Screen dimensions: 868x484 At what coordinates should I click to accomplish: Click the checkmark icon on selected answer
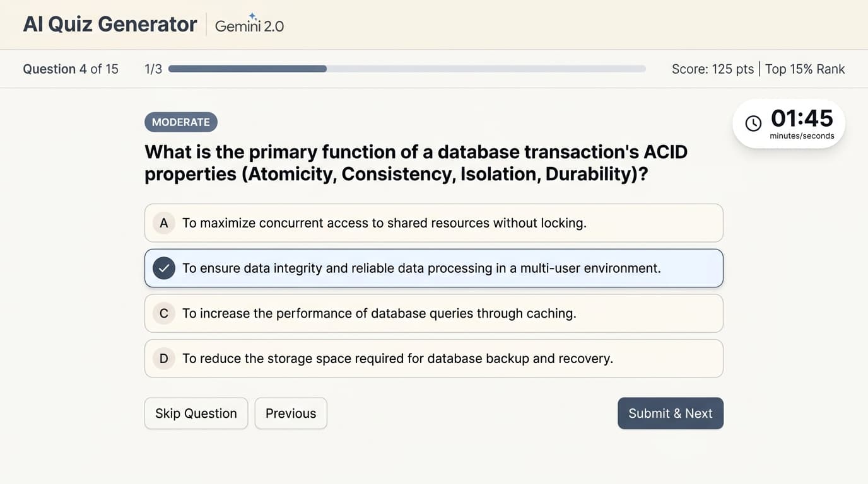click(164, 268)
